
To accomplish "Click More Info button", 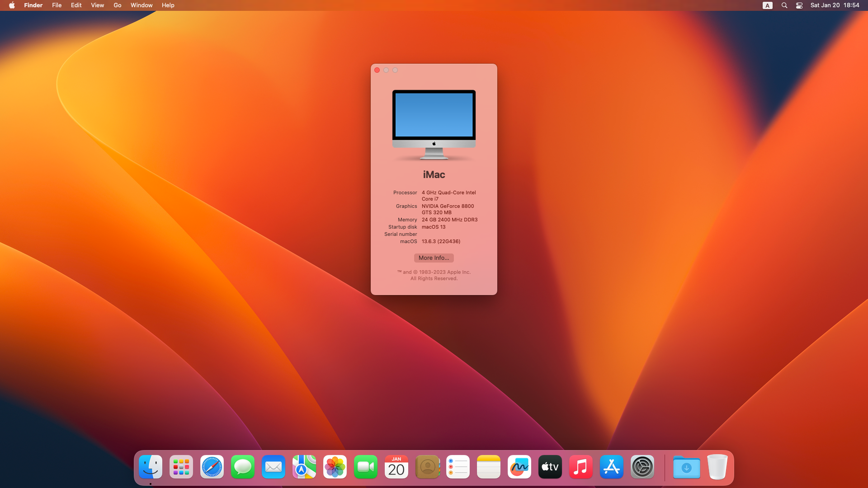I will tap(434, 258).
